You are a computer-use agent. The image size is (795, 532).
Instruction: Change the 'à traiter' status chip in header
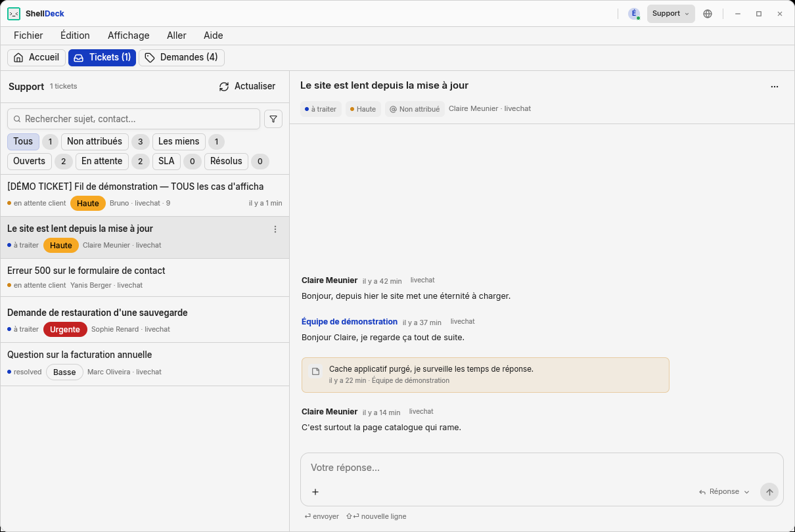click(321, 109)
